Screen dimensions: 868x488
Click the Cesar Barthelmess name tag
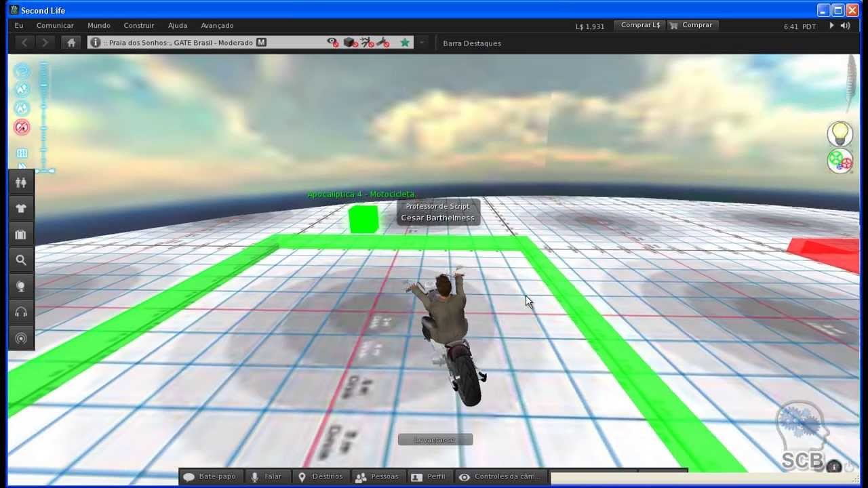(437, 218)
